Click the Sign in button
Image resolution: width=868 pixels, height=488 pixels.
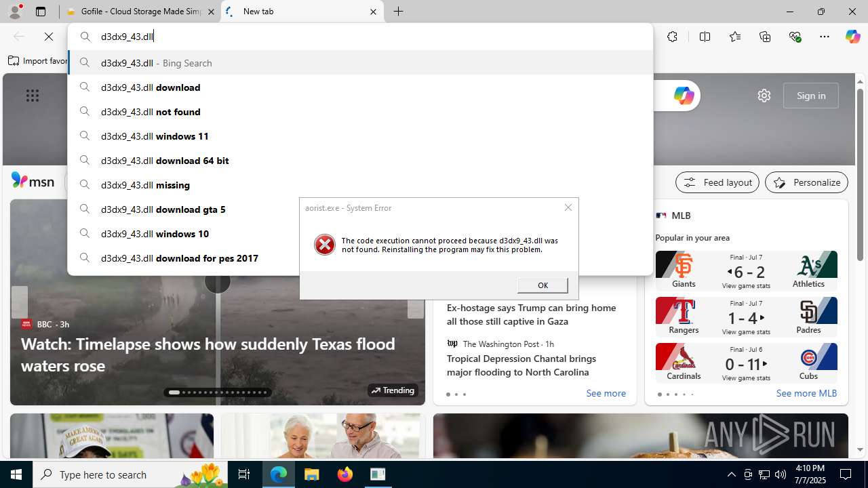(x=811, y=96)
